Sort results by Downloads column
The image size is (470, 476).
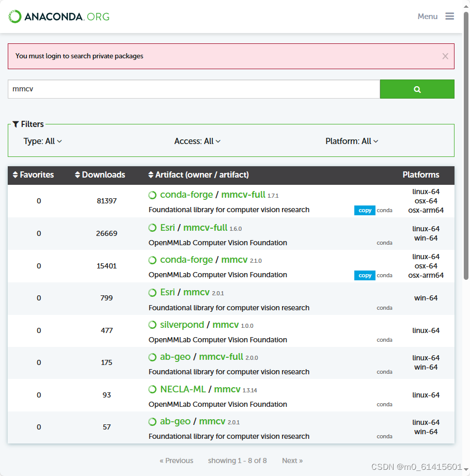tap(100, 174)
